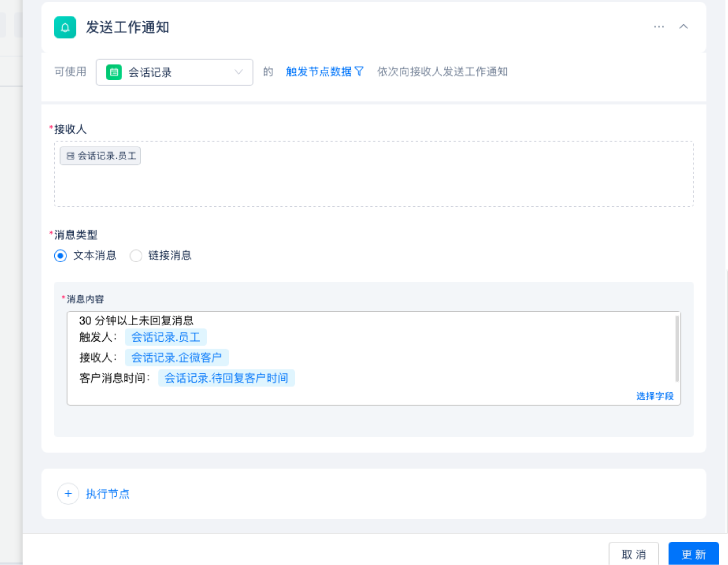This screenshot has width=728, height=565.
Task: Click the funnel filter icon
Action: coord(359,71)
